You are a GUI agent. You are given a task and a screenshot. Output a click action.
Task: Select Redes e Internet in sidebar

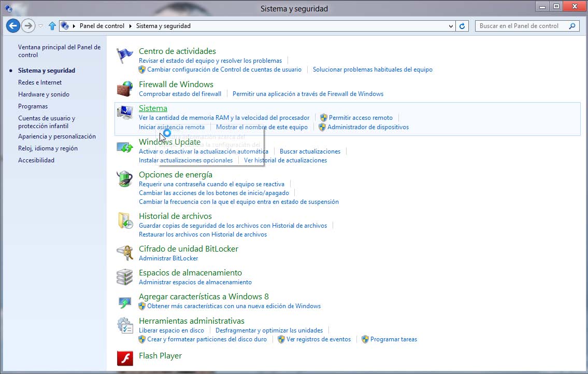(x=40, y=82)
